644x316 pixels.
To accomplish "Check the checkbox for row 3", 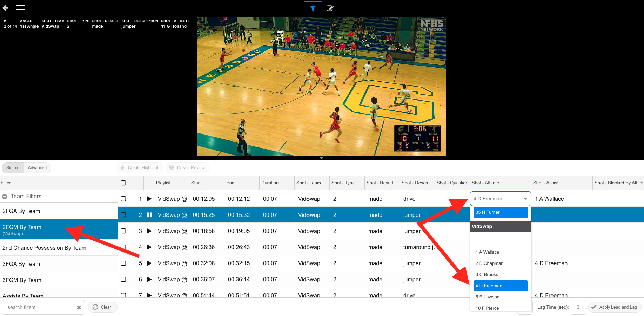I will [123, 231].
